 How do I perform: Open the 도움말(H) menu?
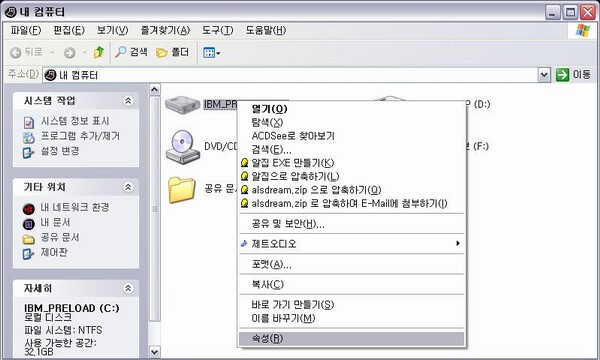tap(266, 30)
